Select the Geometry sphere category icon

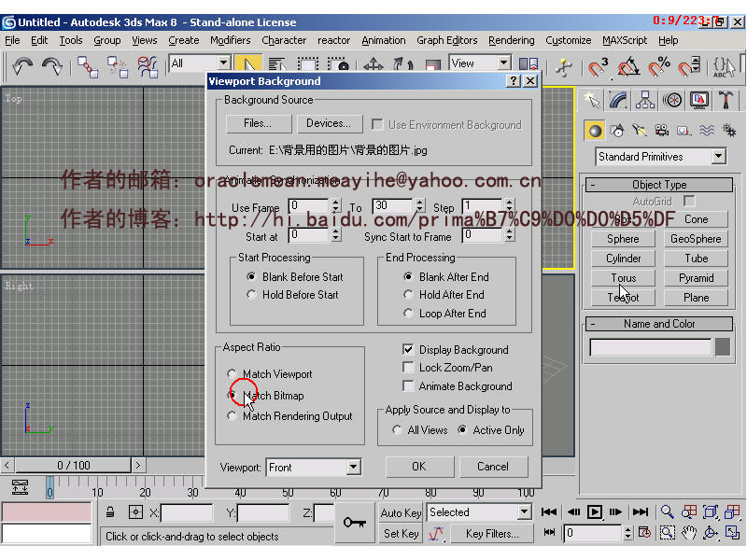595,131
